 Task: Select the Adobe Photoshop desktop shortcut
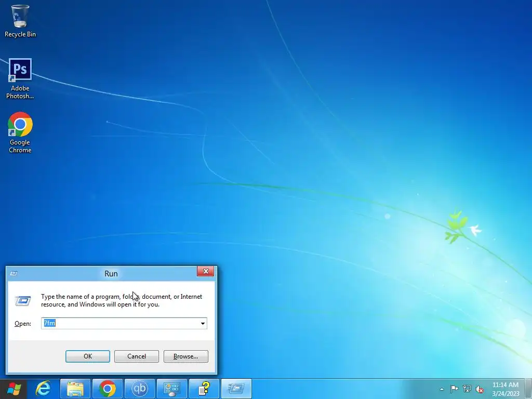point(20,79)
